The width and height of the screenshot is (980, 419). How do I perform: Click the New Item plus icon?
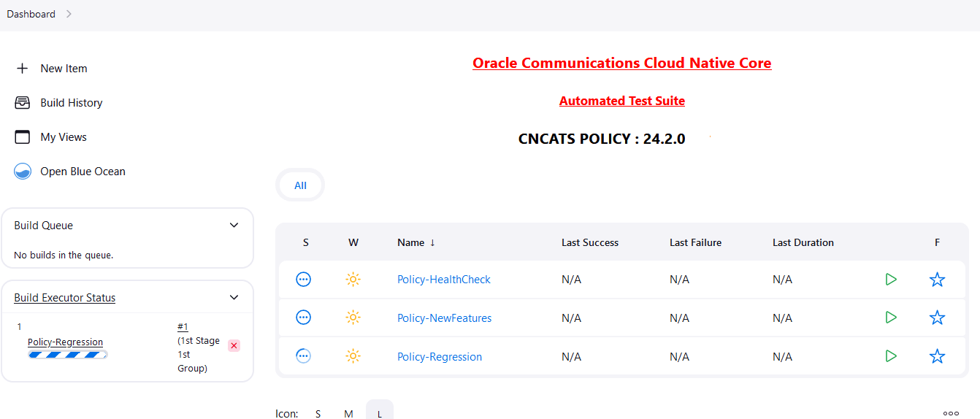(23, 69)
